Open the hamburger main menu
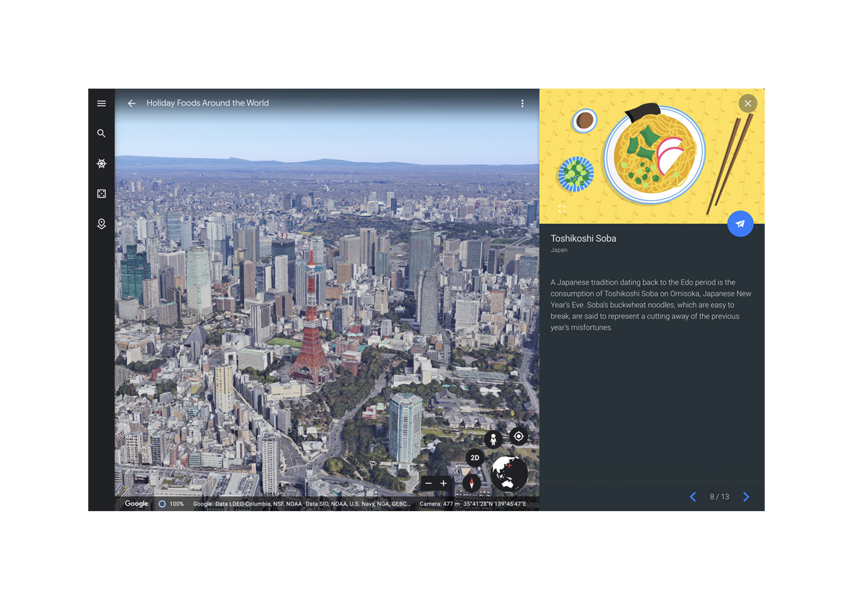 (101, 103)
